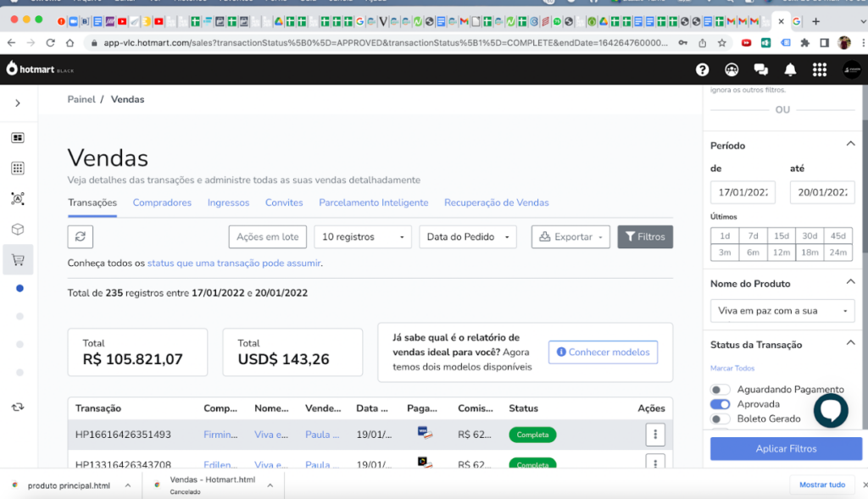Screen dimensions: 868x499
Task: Open the help question mark icon
Action: coord(702,69)
